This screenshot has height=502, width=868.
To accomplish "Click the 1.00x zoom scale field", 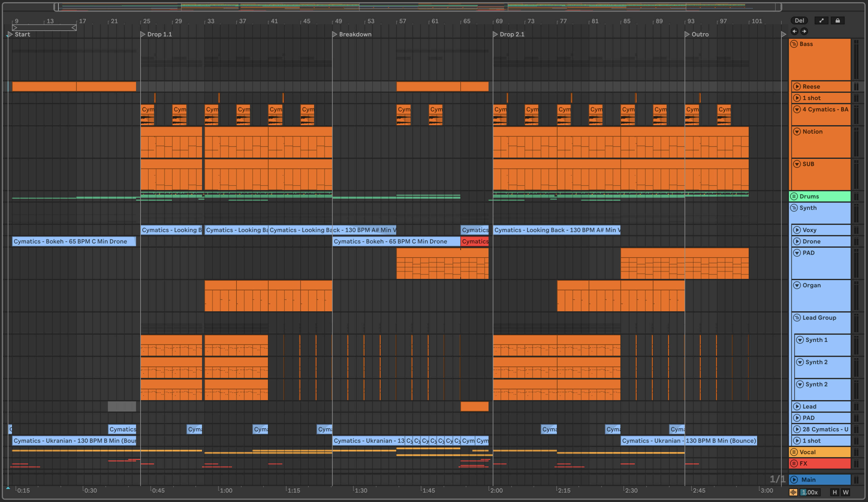I will click(810, 492).
